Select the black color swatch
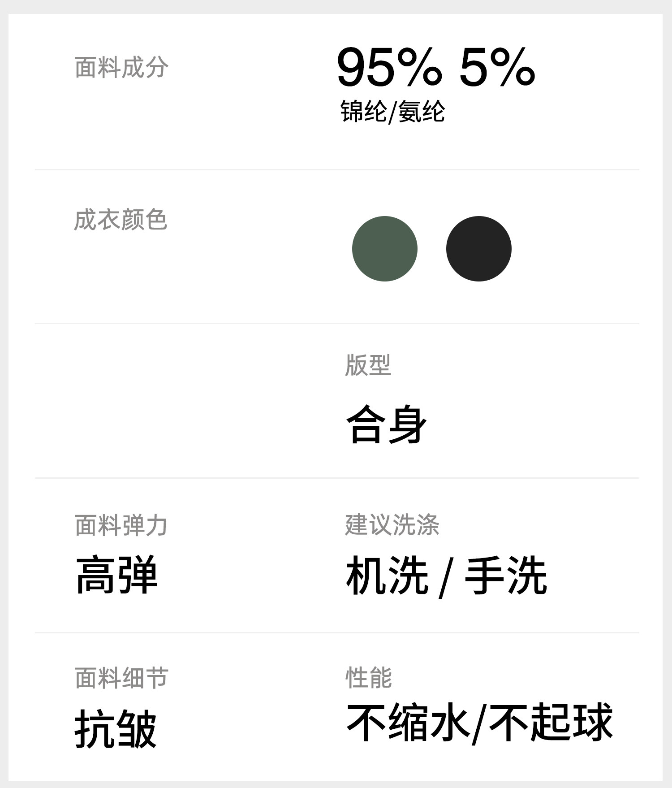 pos(478,249)
